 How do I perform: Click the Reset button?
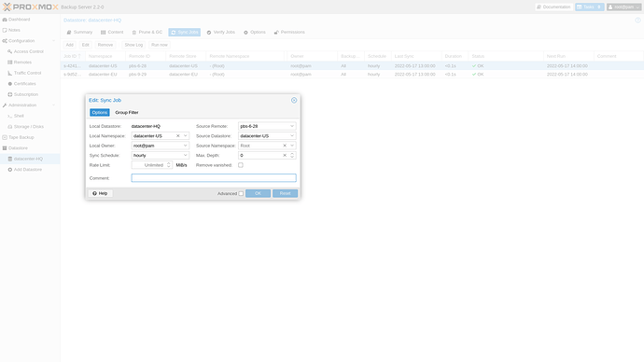pos(285,193)
